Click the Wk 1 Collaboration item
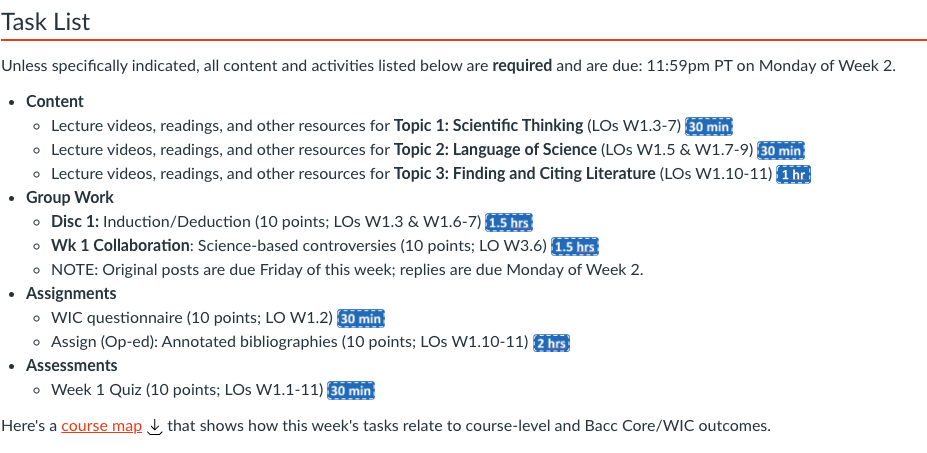 pyautogui.click(x=120, y=246)
